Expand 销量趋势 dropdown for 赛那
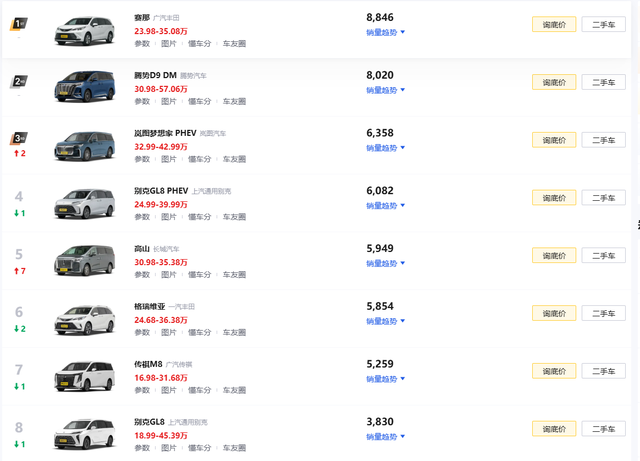 coord(385,32)
